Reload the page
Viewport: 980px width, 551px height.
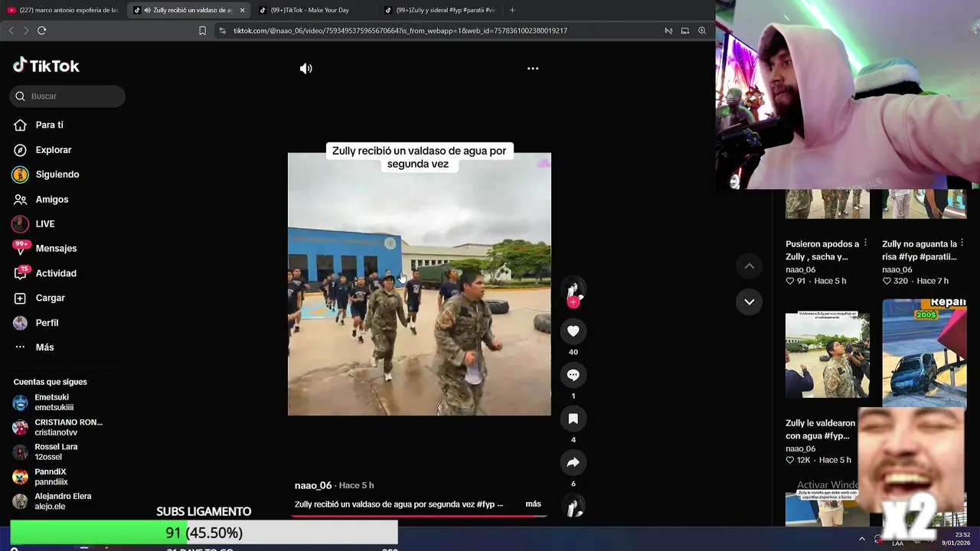coord(42,31)
